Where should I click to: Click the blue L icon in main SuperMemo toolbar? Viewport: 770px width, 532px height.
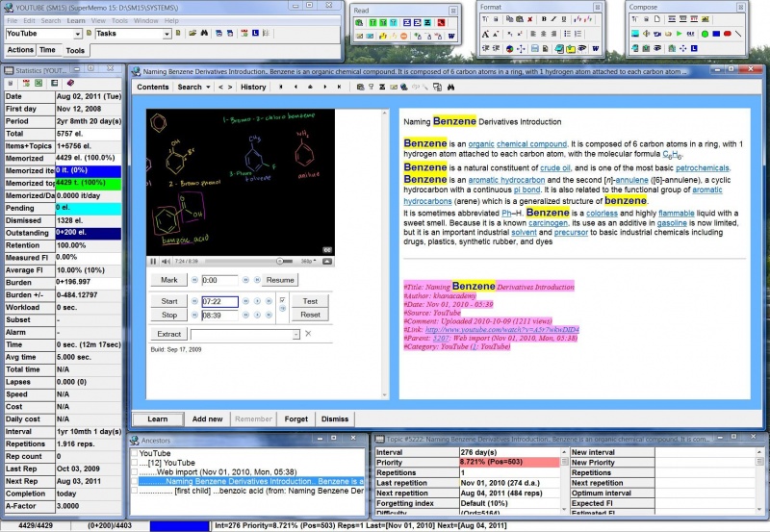click(x=255, y=34)
